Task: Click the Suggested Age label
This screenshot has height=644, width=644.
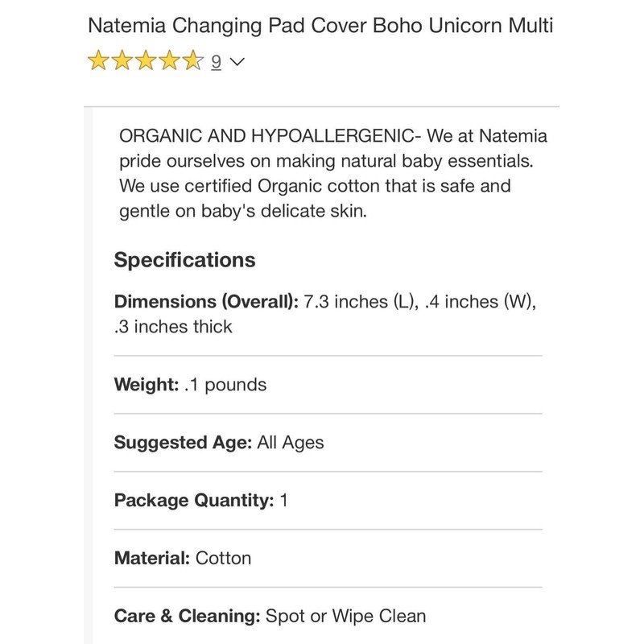Action: (x=183, y=442)
